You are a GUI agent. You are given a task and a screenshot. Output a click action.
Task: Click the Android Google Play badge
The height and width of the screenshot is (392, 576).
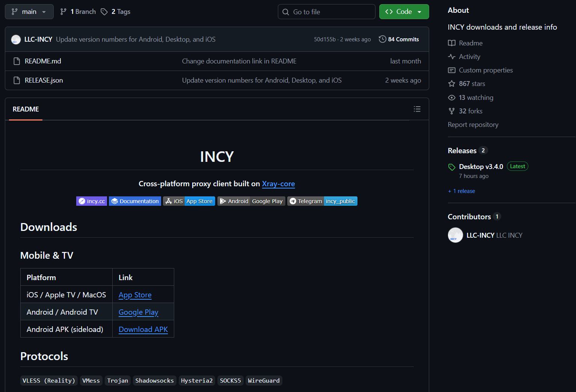coord(251,201)
